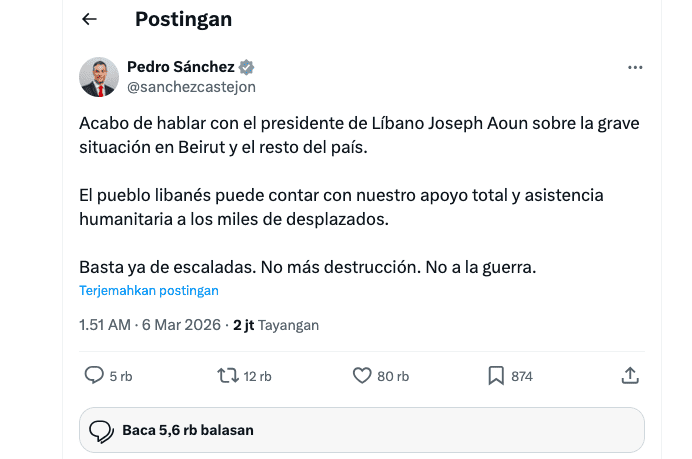Image resolution: width=692 pixels, height=459 pixels.
Task: Go back using the left arrow
Action: (x=90, y=19)
